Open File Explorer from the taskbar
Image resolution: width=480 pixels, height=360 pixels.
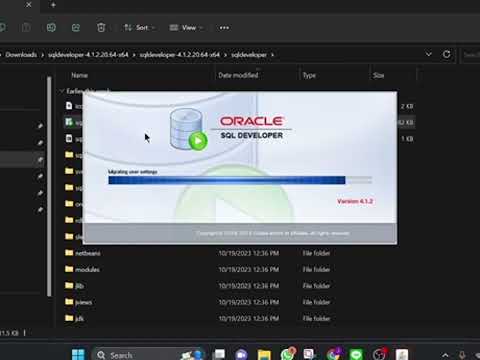point(264,355)
